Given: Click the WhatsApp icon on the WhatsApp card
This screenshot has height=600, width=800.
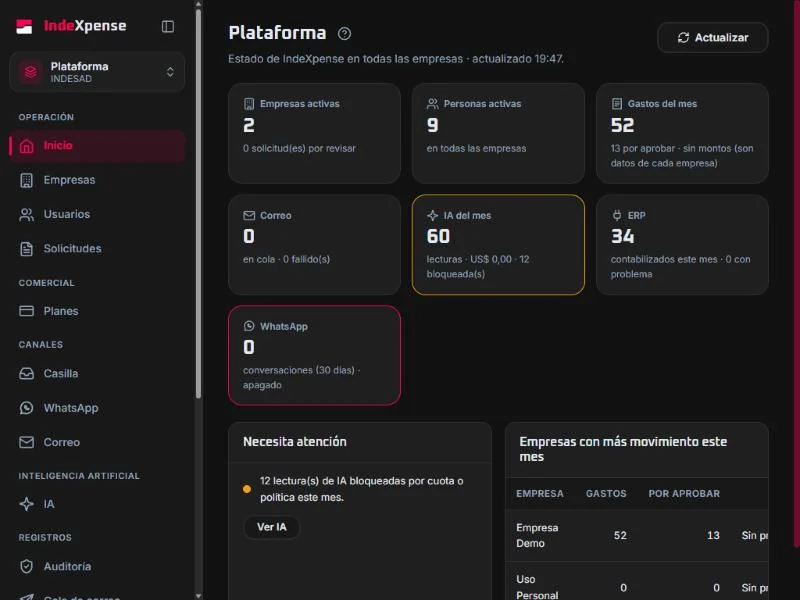Looking at the screenshot, I should [249, 326].
